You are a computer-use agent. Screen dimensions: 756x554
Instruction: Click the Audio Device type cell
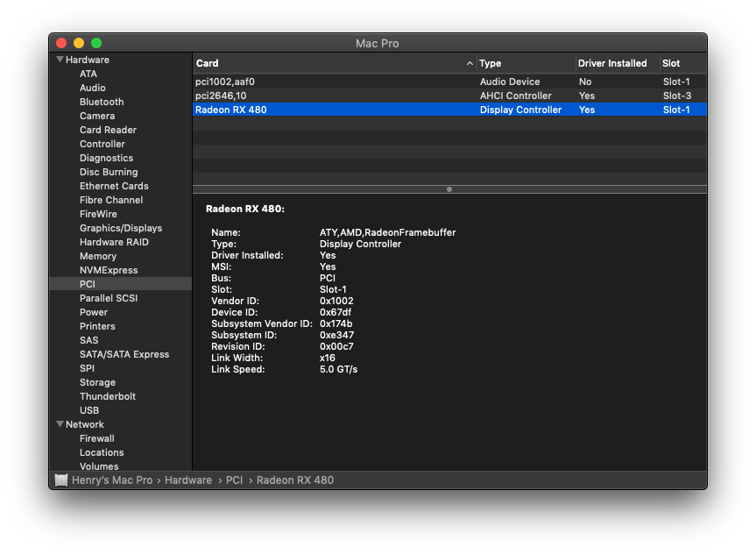510,82
